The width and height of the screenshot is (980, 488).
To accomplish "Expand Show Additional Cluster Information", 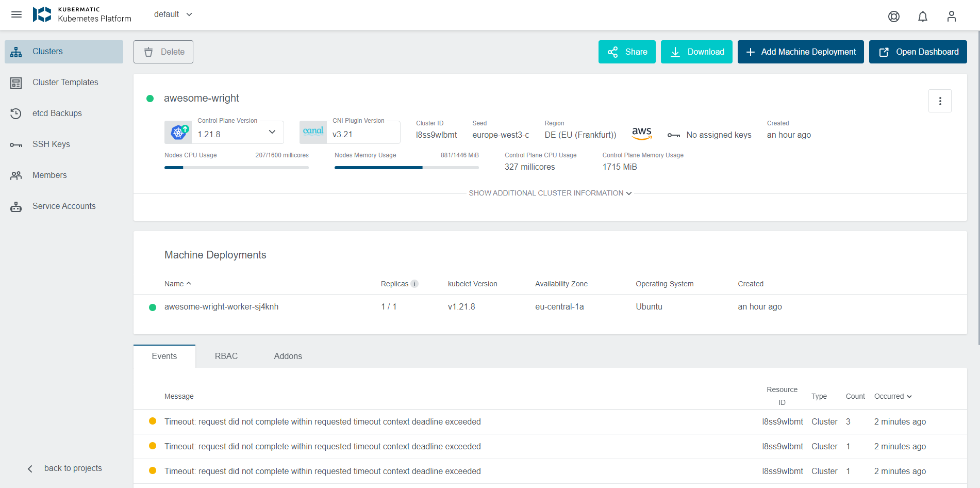I will pyautogui.click(x=550, y=193).
